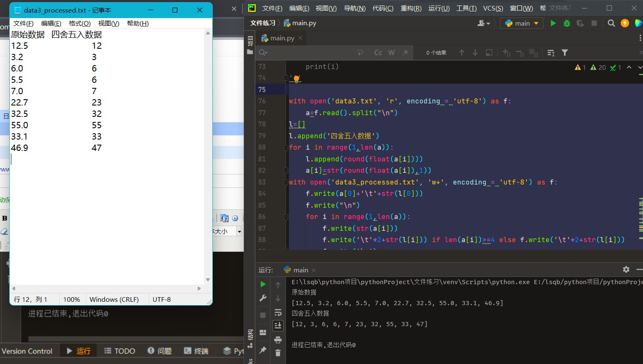Clear console output with the trash icon
Image resolution: width=643 pixels, height=364 pixels.
(278, 353)
